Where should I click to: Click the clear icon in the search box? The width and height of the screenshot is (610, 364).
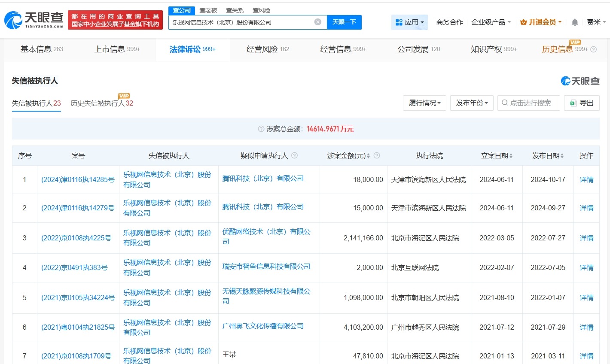(317, 22)
